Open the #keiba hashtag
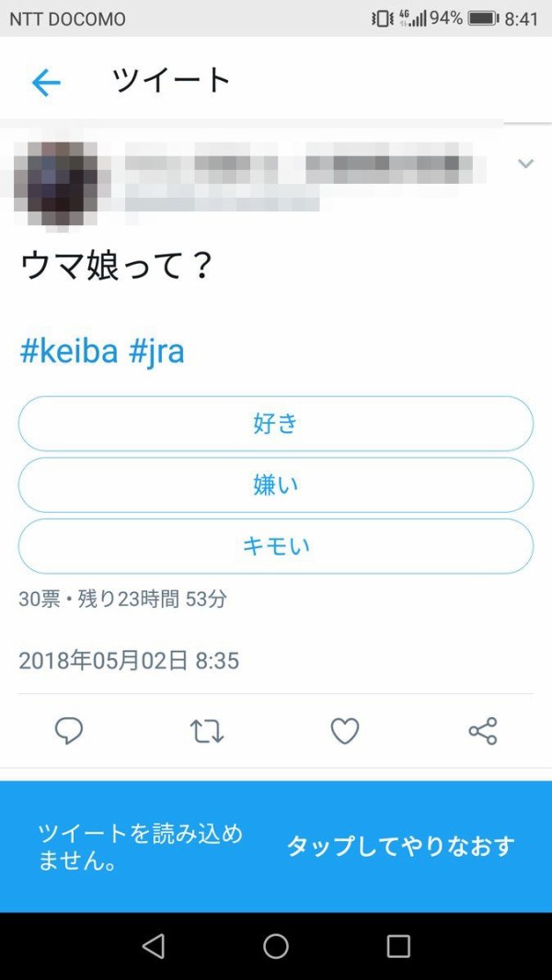The height and width of the screenshot is (980, 552). point(69,350)
